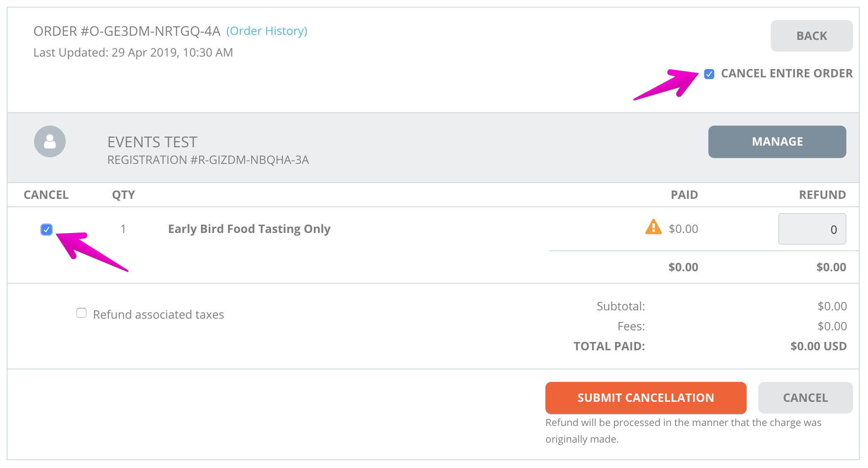Click the Events Test registrant name

tap(152, 142)
